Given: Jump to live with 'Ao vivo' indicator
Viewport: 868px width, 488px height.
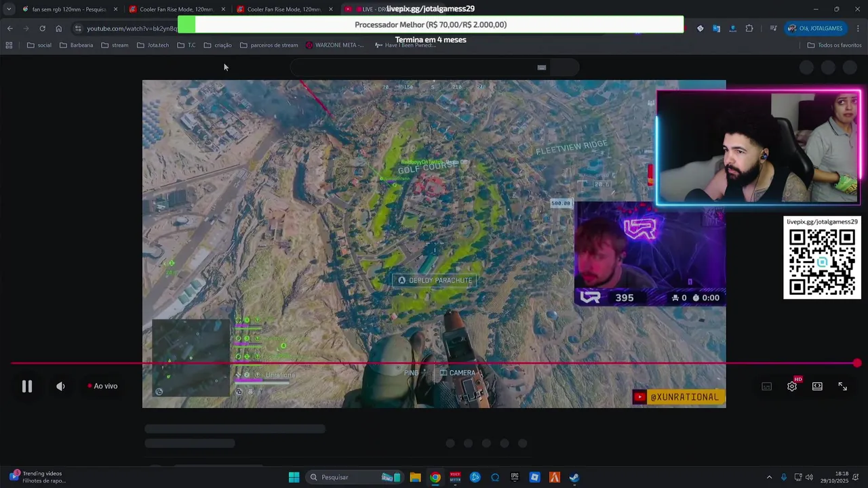Looking at the screenshot, I should pos(102,386).
